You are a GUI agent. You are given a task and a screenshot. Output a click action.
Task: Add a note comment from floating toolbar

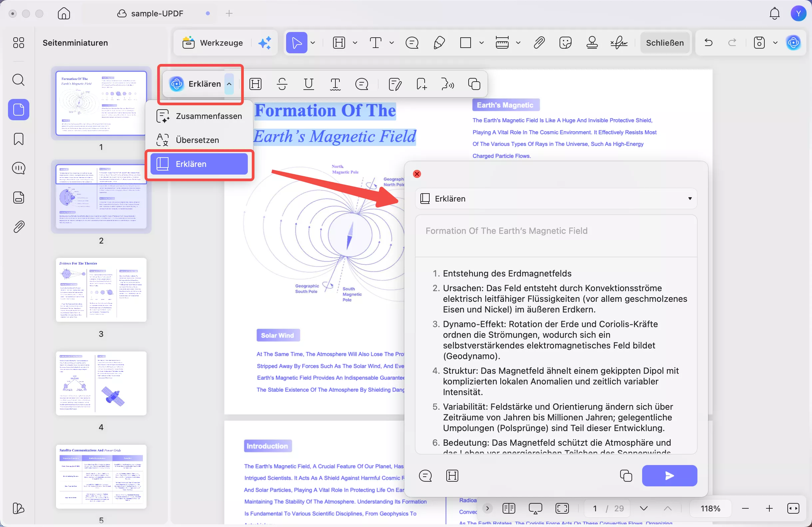pyautogui.click(x=362, y=84)
